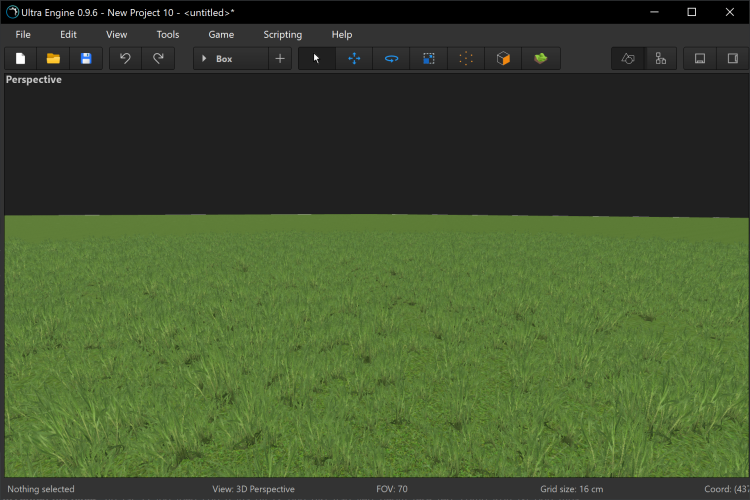Screen dimensions: 750x500
Task: Open the Edit menu
Action: [68, 34]
